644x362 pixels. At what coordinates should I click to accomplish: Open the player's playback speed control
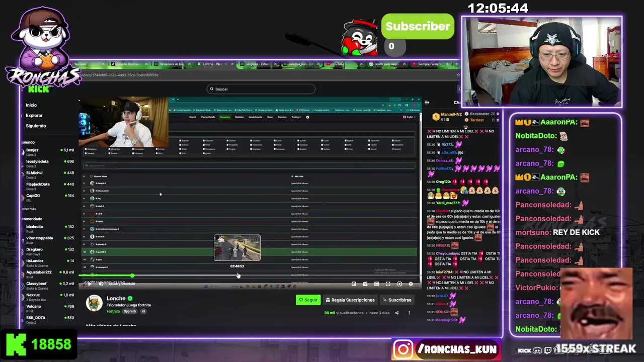(399, 284)
